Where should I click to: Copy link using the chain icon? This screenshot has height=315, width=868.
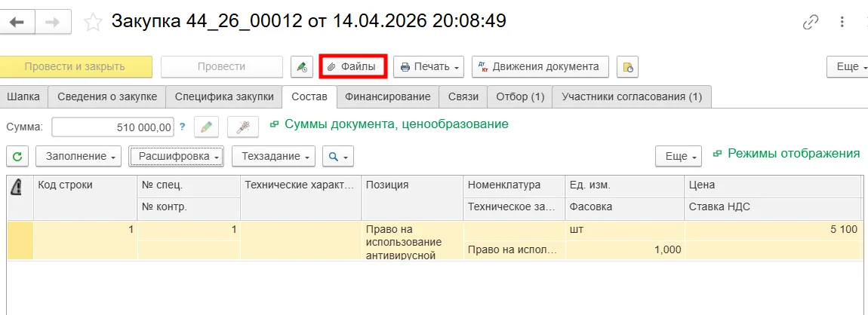(x=811, y=22)
